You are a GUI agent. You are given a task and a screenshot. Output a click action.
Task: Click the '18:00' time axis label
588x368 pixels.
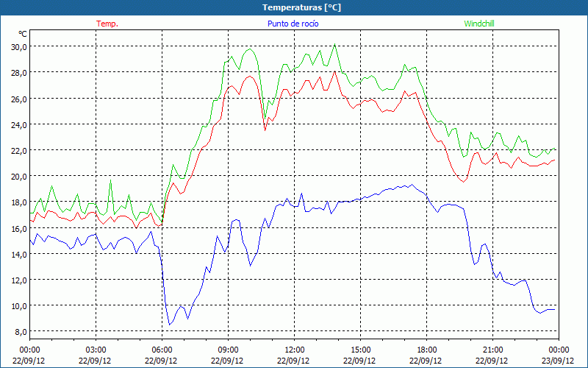[427, 350]
